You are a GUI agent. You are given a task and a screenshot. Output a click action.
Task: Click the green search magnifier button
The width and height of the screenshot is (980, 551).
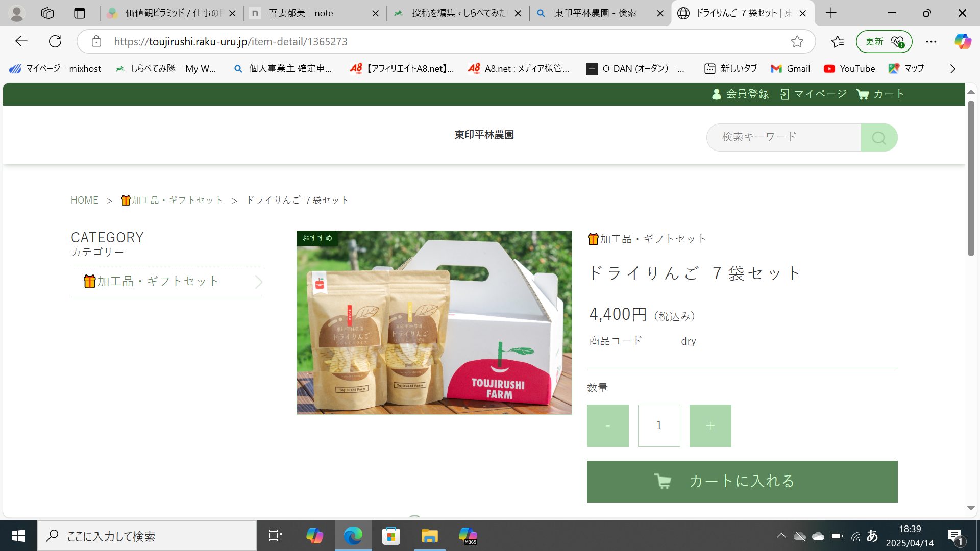[x=878, y=138]
